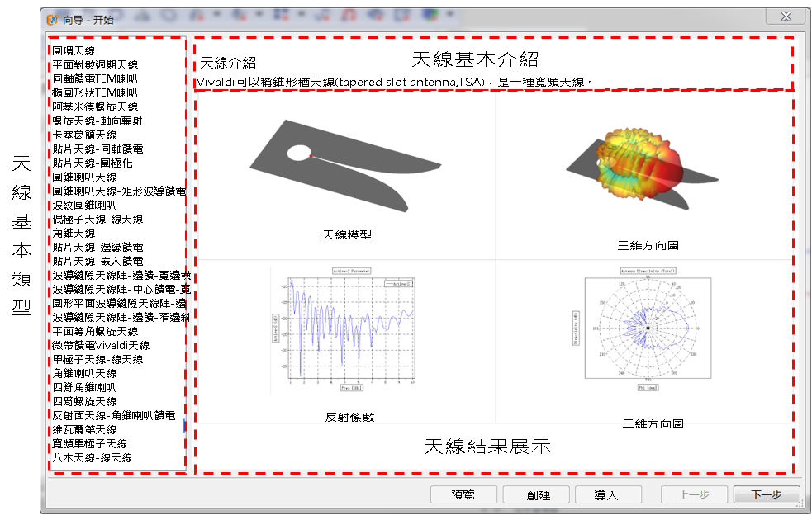Pick 單極子天線-線天線 from the list

click(97, 359)
